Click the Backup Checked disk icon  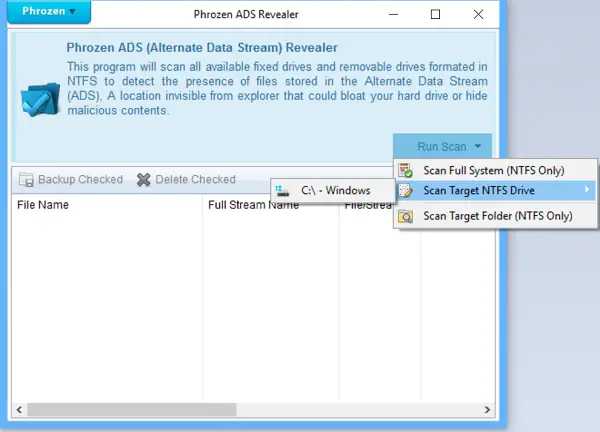[x=26, y=179]
